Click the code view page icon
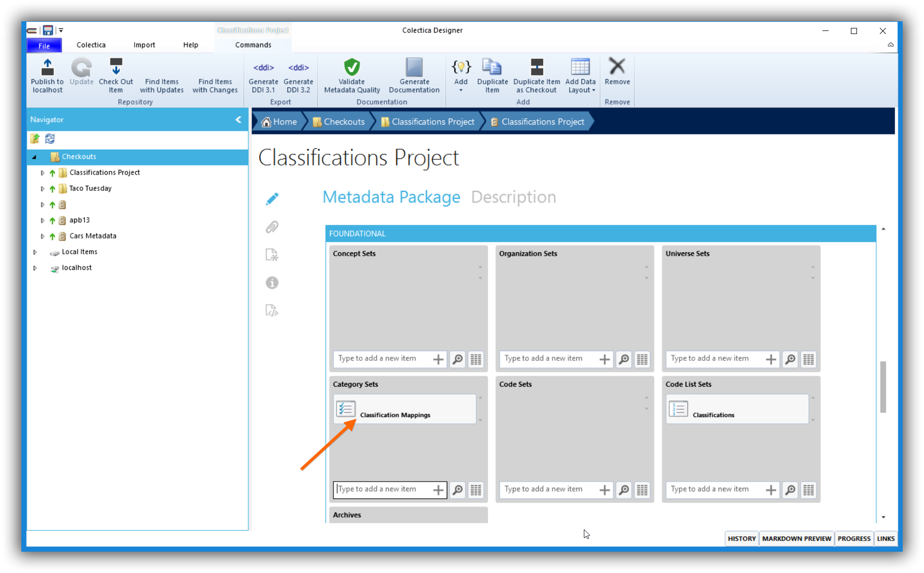 click(x=272, y=311)
